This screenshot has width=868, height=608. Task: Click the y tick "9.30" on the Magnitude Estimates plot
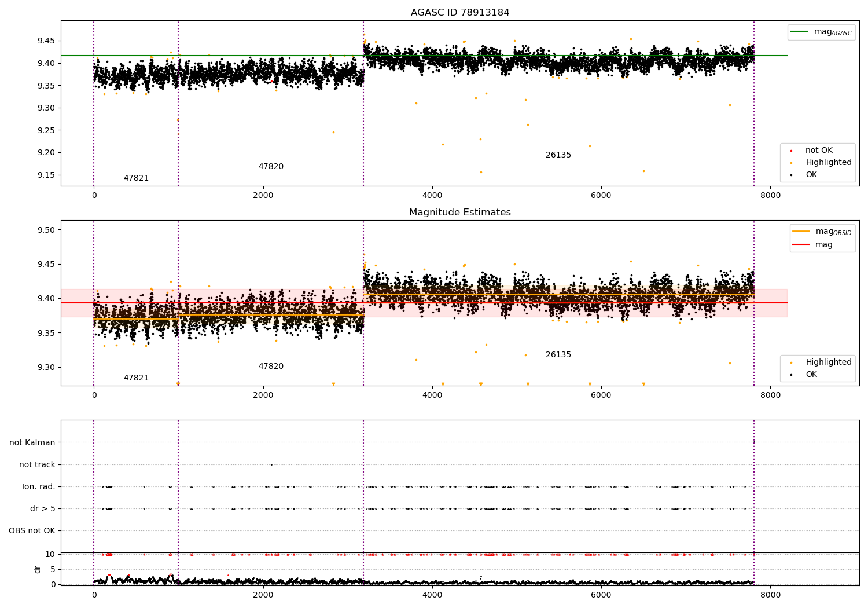46,368
